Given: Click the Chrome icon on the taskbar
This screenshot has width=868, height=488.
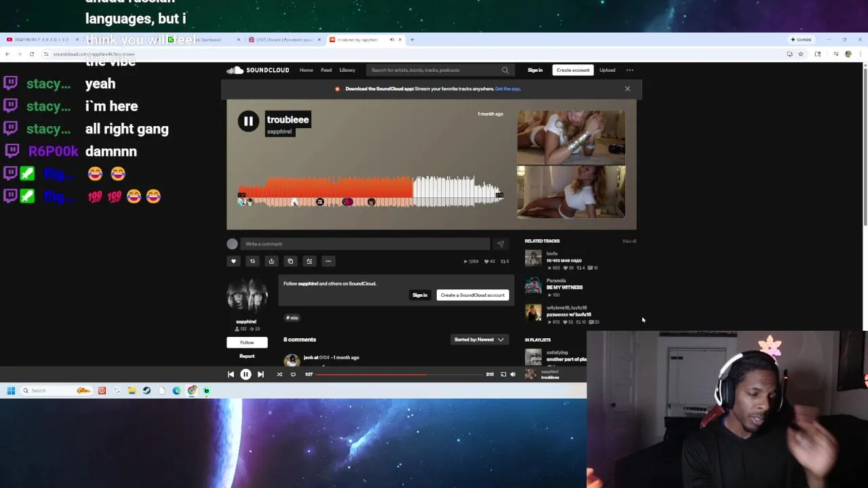Looking at the screenshot, I should (192, 390).
